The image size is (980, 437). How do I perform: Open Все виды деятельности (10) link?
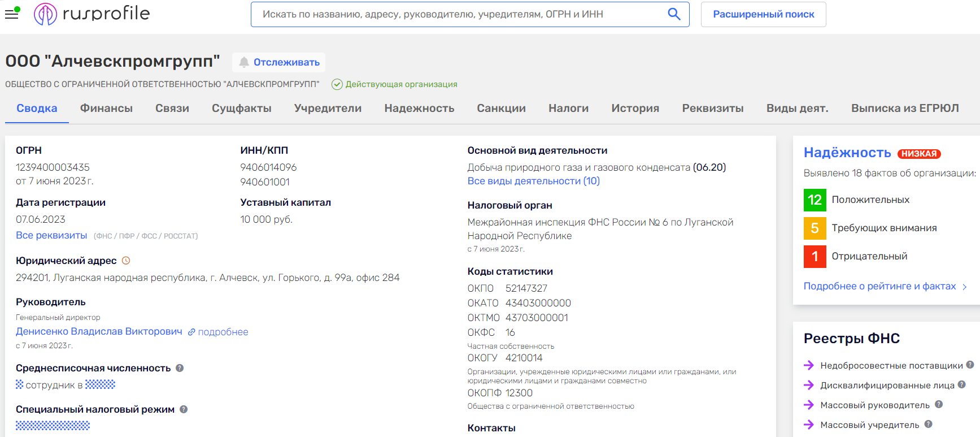tap(534, 181)
